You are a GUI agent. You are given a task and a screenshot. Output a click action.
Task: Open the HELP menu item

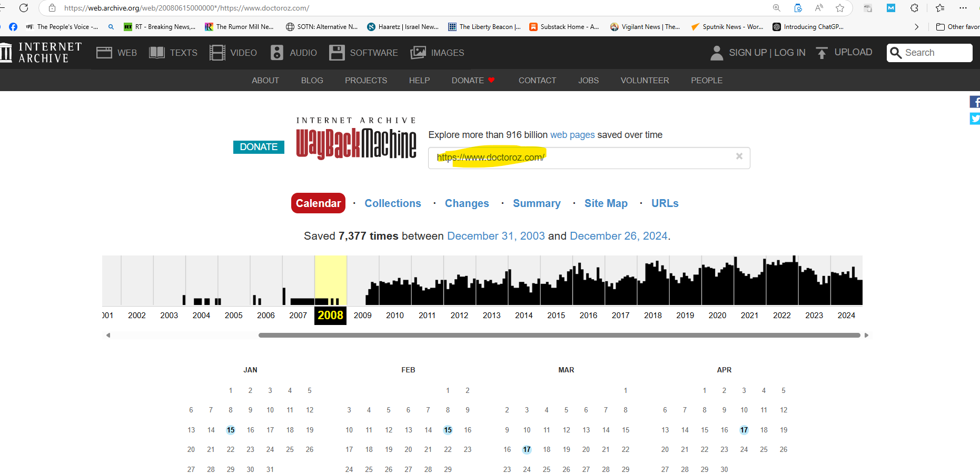point(420,81)
